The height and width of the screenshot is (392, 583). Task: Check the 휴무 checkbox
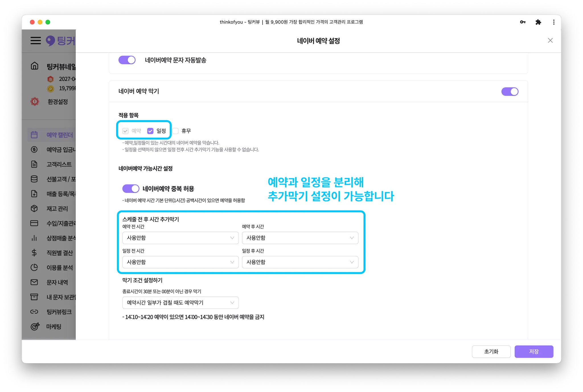pyautogui.click(x=176, y=131)
